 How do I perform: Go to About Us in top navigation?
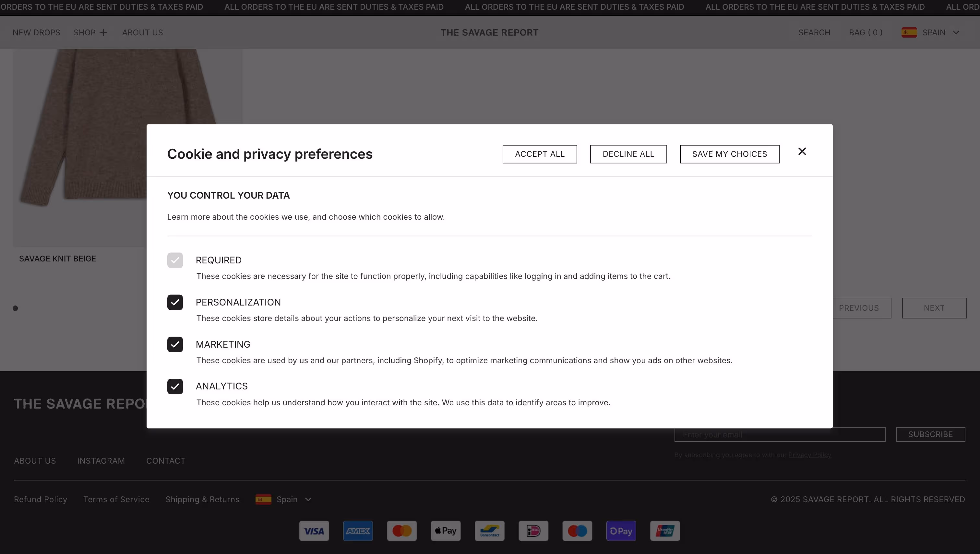tap(142, 32)
